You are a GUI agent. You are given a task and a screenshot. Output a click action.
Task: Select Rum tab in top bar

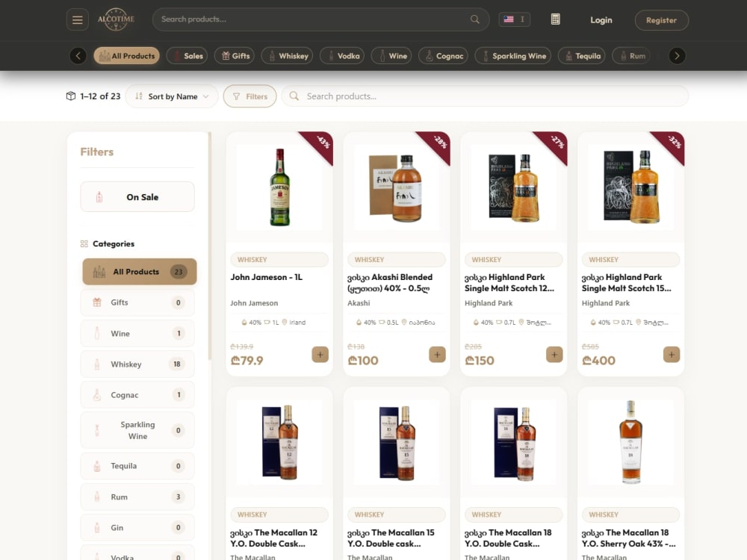[632, 56]
